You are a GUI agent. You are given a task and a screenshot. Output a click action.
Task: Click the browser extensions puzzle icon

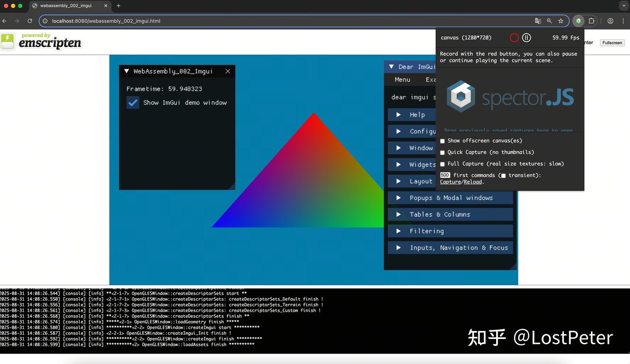coord(591,21)
